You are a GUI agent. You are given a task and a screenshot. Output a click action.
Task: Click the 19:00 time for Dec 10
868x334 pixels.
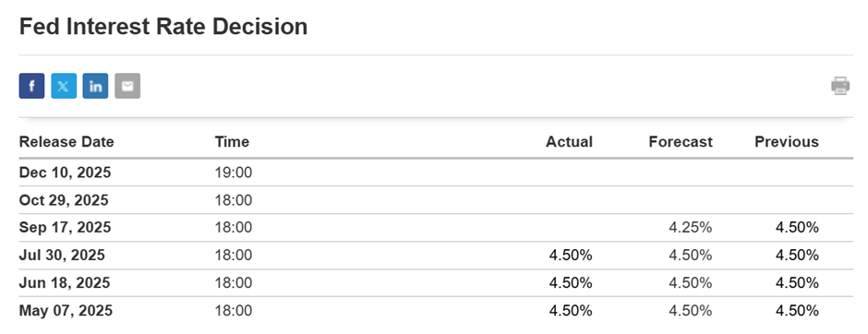coord(233,173)
